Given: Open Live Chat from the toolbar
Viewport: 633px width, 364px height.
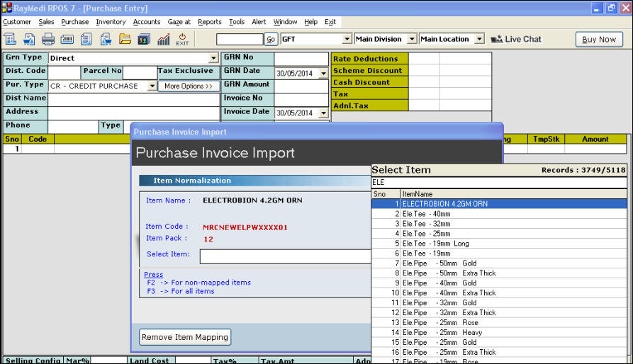Looking at the screenshot, I should [x=516, y=39].
